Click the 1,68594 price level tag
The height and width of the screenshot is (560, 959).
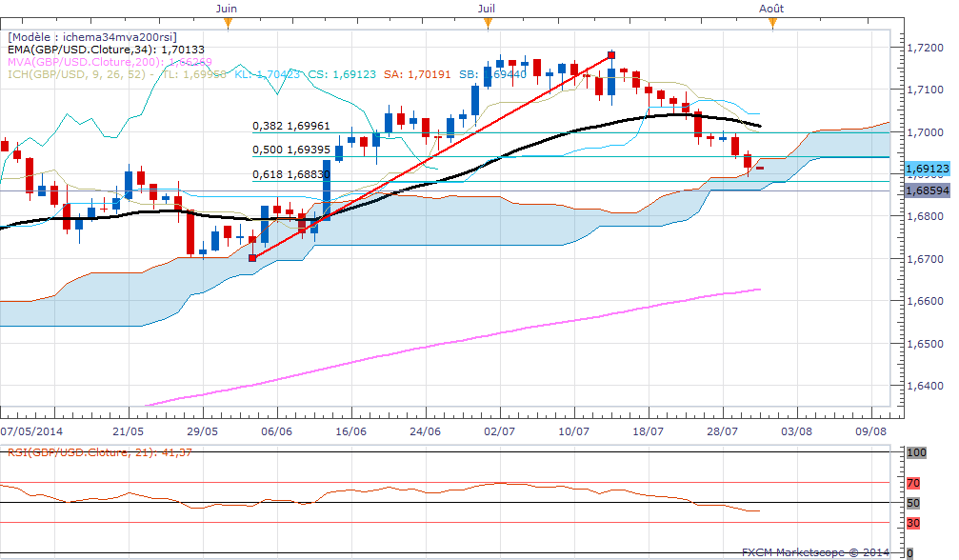point(925,190)
